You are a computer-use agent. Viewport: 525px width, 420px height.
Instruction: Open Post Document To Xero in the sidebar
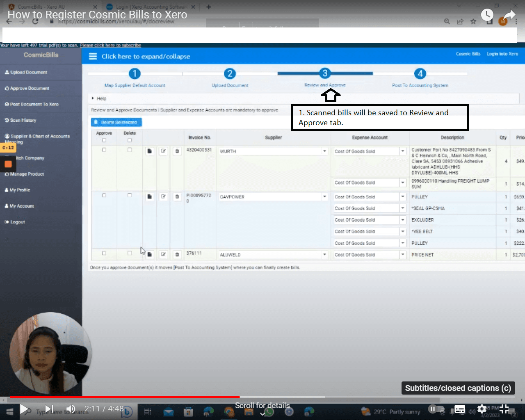coord(32,104)
